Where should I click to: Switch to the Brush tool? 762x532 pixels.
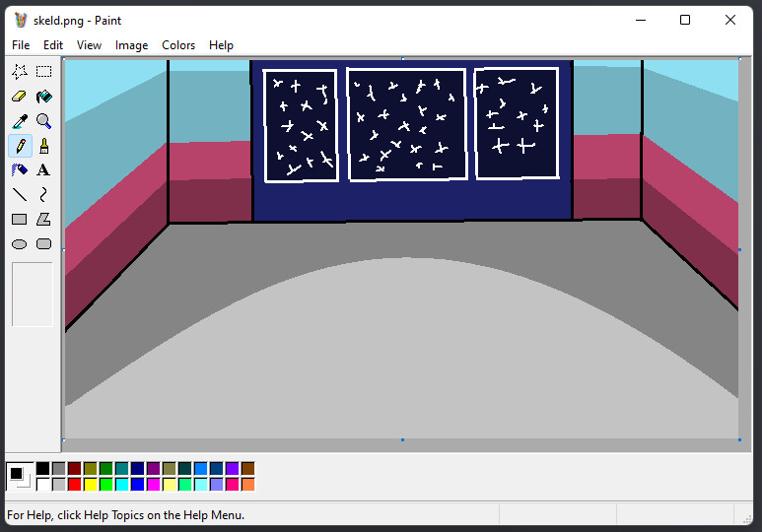pos(44,146)
